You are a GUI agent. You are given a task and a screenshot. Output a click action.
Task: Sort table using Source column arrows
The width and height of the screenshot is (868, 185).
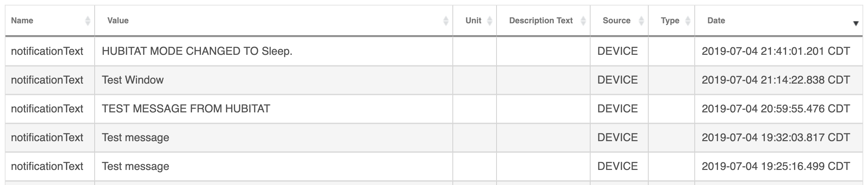pyautogui.click(x=641, y=21)
